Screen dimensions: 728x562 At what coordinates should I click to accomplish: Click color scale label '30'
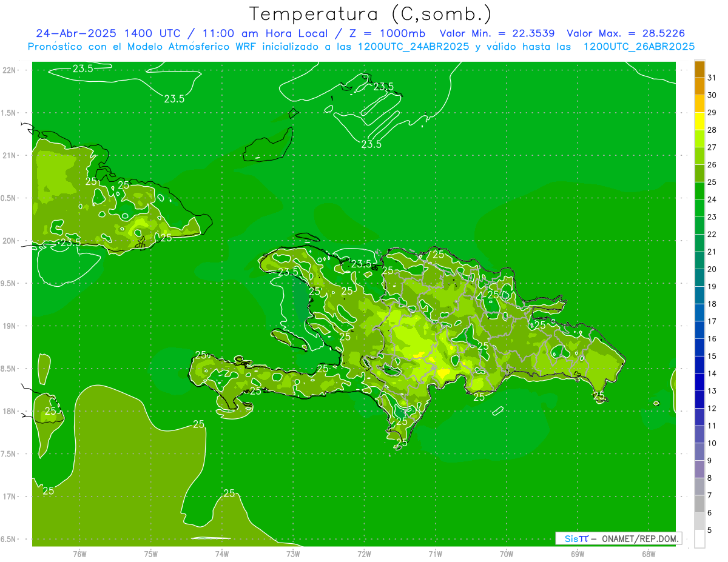tap(712, 95)
